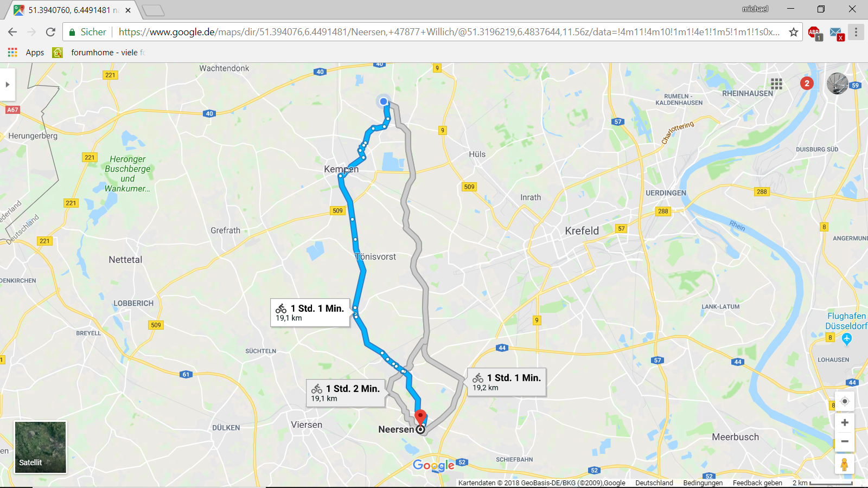Open the red notifications badge

807,84
